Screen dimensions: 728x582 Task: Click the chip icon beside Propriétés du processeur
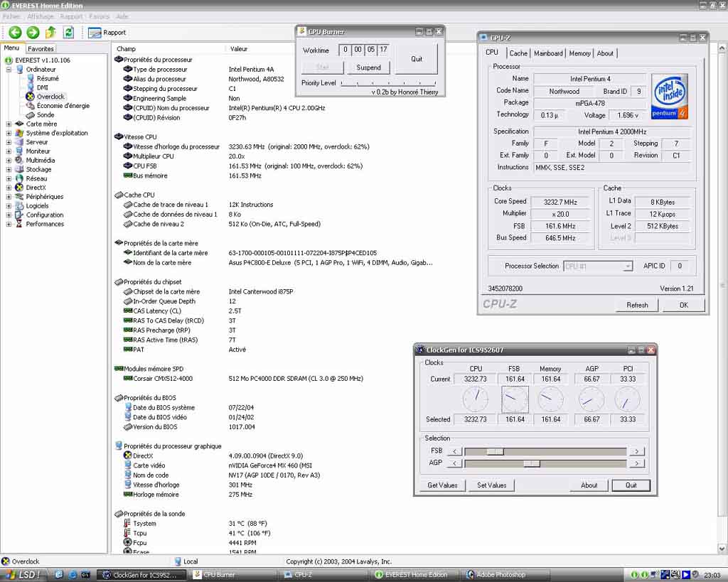coord(119,60)
